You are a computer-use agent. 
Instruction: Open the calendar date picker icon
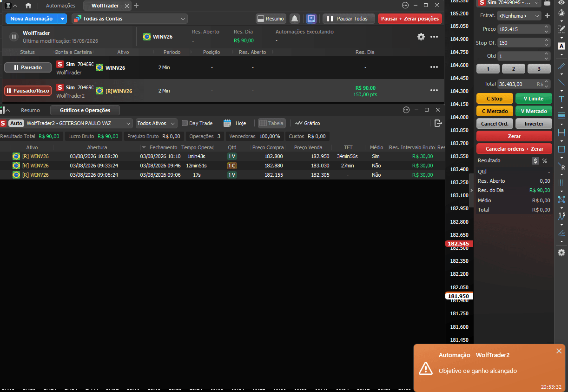coord(227,123)
